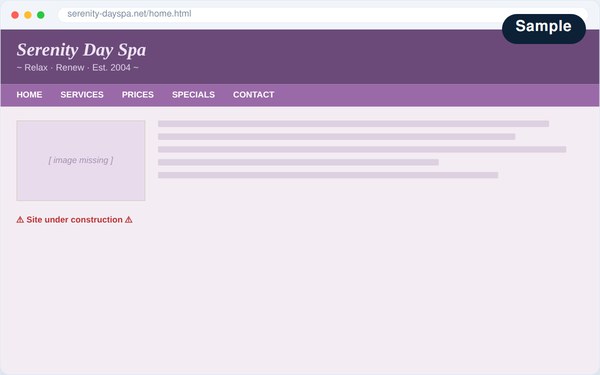Click the Serenity Day Spa site title
Image resolution: width=600 pixels, height=375 pixels.
[x=81, y=50]
